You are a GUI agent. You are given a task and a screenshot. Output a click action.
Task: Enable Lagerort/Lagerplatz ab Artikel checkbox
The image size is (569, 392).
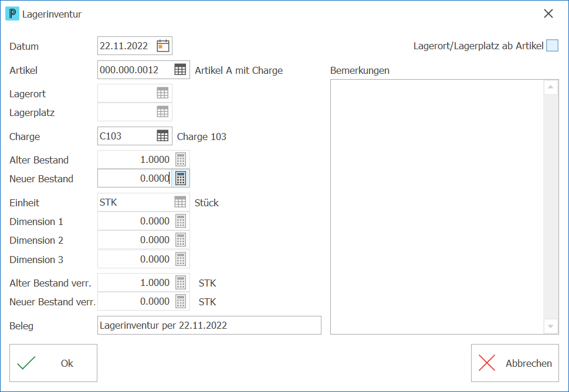[553, 46]
